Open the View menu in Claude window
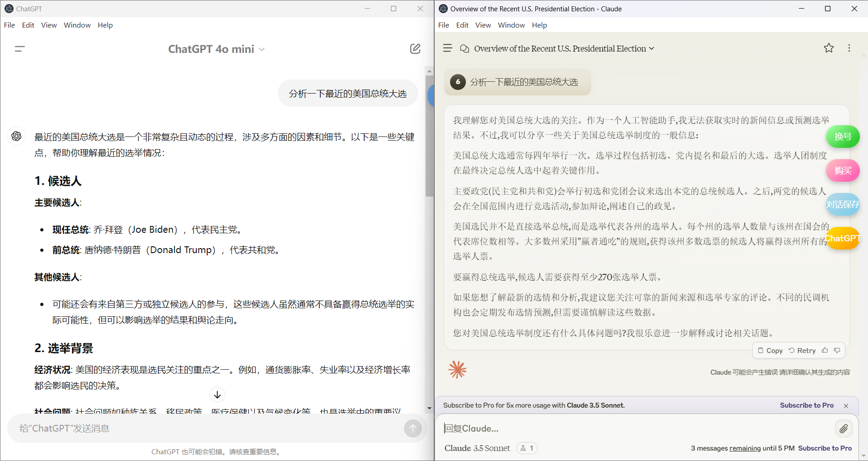This screenshot has width=868, height=461. [x=483, y=25]
